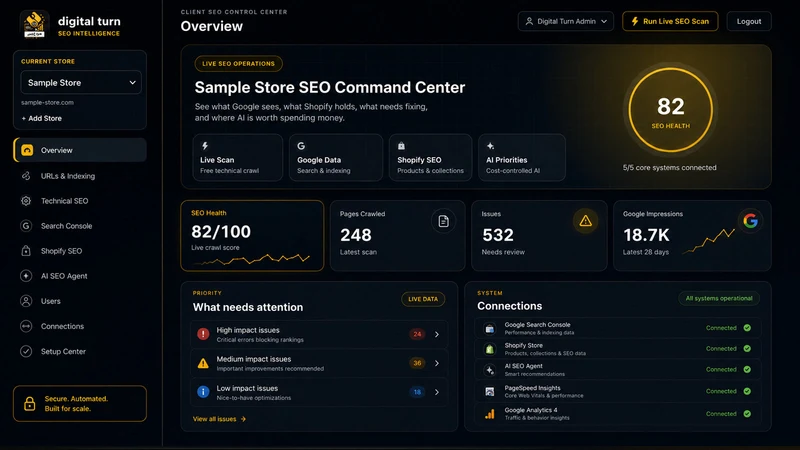Screen dimensions: 800x450
Task: Click the Google Analytics 4 Connected checkmark
Action: tap(747, 414)
